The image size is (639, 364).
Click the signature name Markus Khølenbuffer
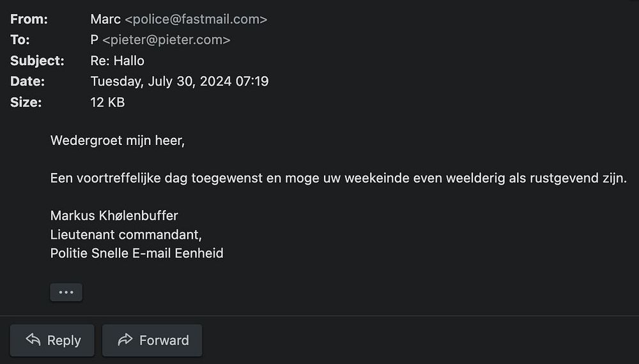coord(114,215)
